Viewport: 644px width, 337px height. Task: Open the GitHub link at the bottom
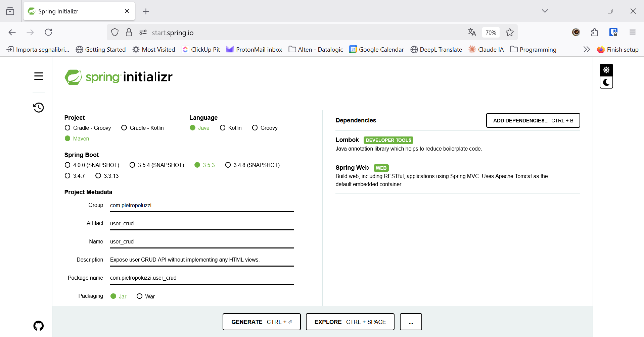(38, 326)
